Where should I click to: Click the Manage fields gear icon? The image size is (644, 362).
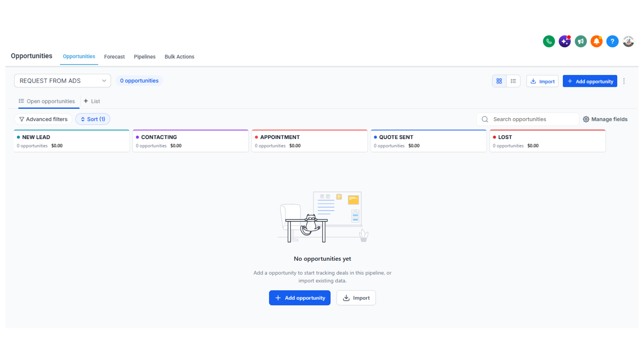click(x=586, y=119)
